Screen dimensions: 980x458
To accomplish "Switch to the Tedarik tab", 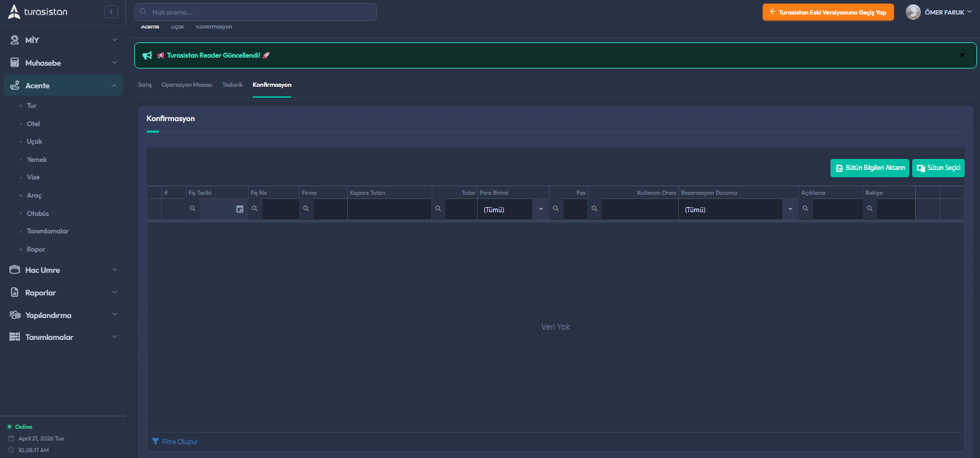I will (x=232, y=85).
